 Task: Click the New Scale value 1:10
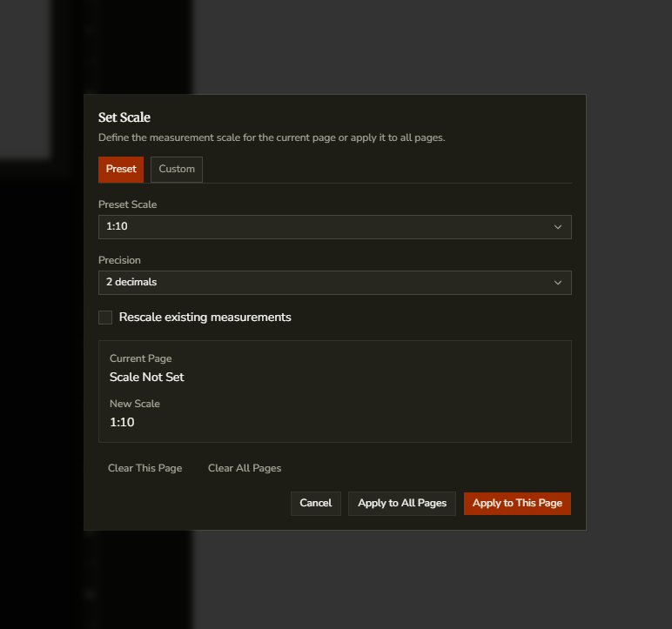[122, 423]
